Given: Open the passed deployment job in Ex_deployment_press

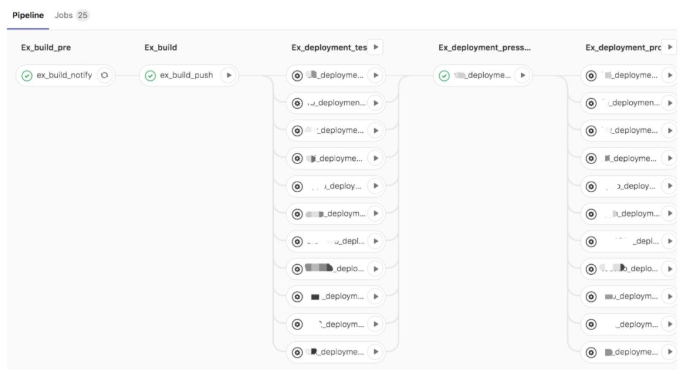Looking at the screenshot, I should coord(482,75).
